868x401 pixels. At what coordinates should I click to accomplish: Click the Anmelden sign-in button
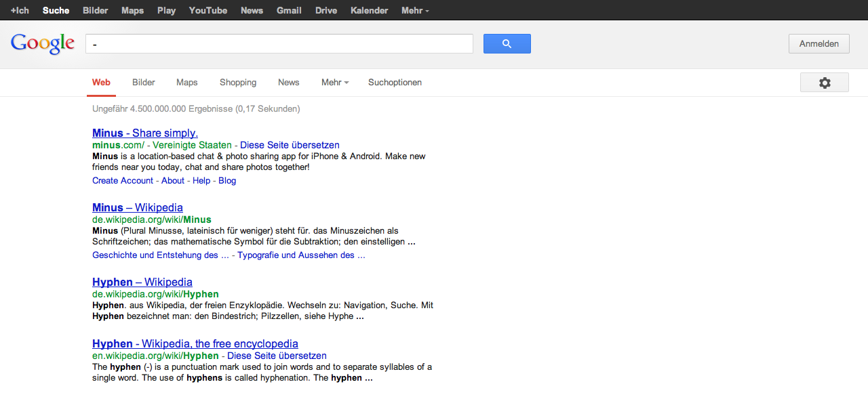click(818, 44)
